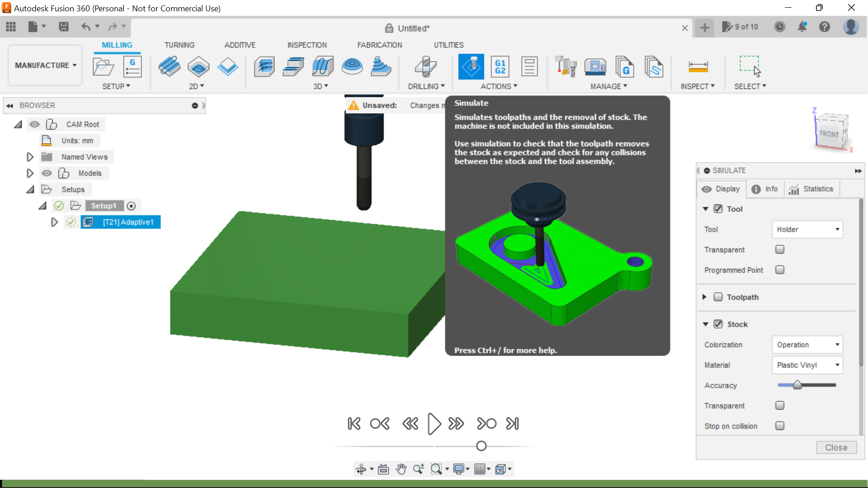
Task: Adjust the stock Accuracy slider
Action: tap(798, 385)
